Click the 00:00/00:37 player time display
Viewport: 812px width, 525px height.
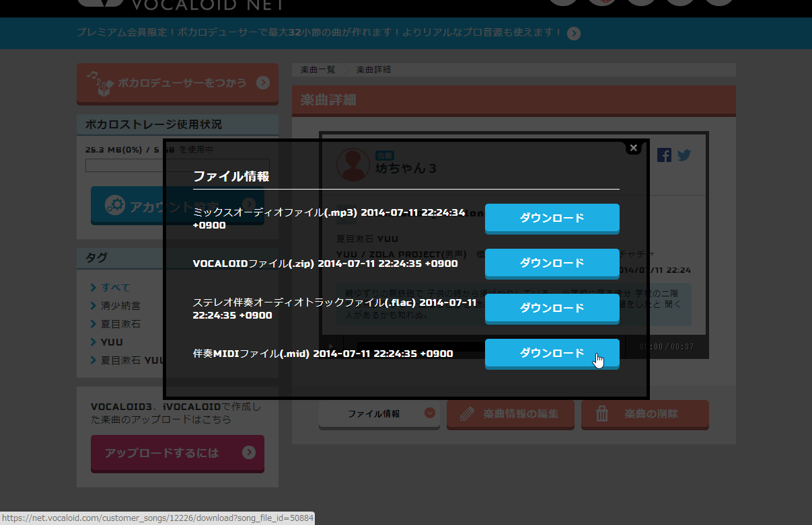point(667,347)
